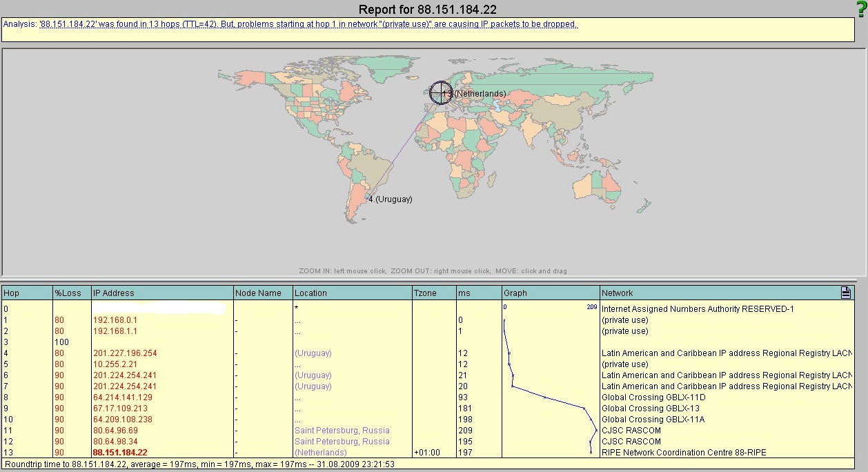Viewport: 868px width, 472px height.
Task: Click the Node Name column header
Action: (259, 293)
